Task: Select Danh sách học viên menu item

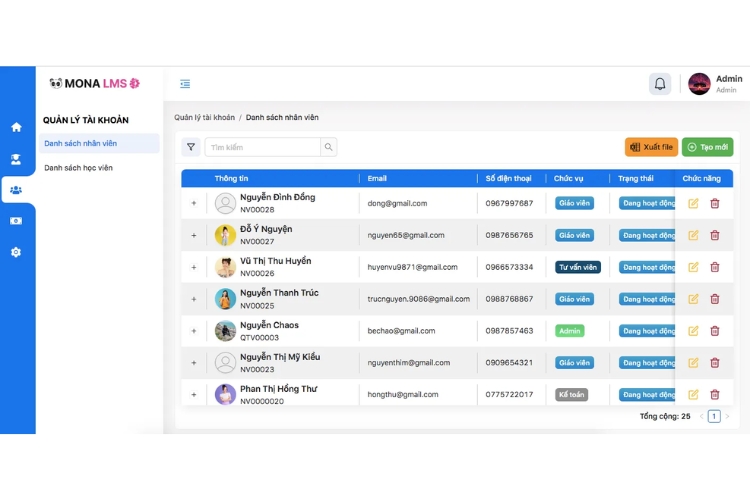Action: (78, 168)
